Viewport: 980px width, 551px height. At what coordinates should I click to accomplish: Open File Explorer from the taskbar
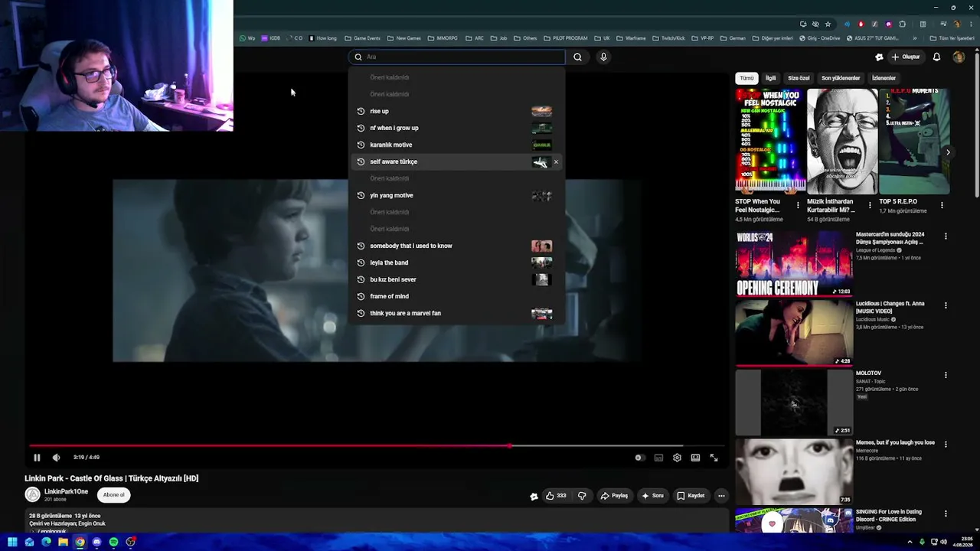click(x=63, y=542)
